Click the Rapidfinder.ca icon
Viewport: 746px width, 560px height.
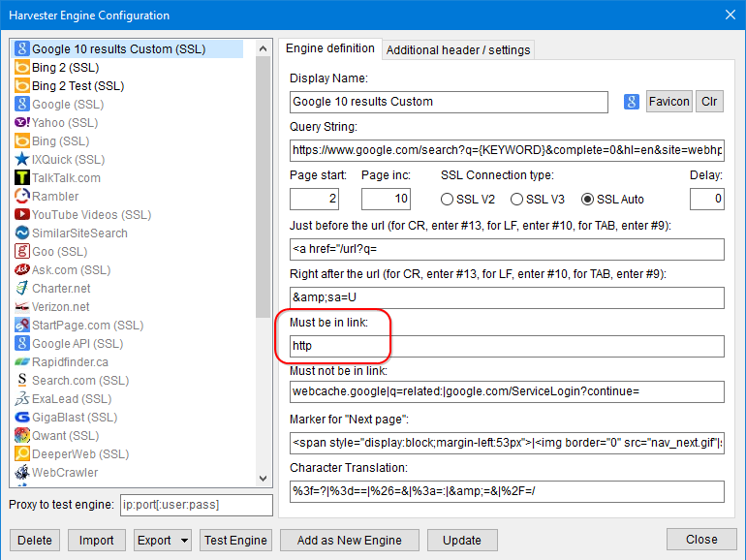[x=22, y=362]
